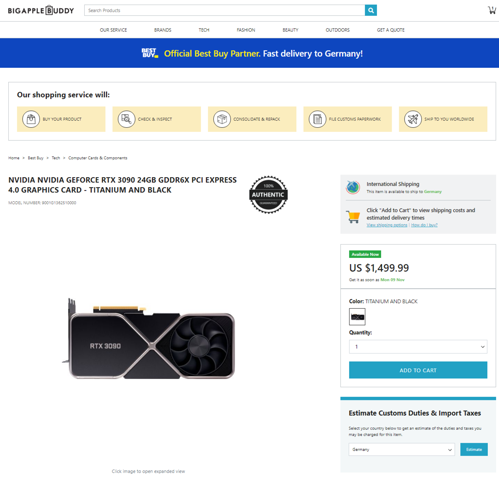
Task: Click the Add To Cart button
Action: pos(418,370)
